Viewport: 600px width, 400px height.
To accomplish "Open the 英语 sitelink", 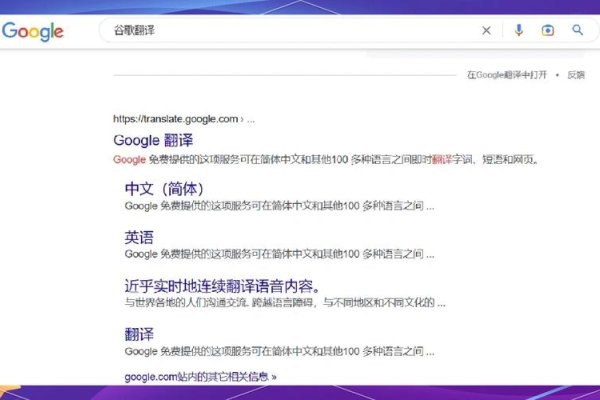I will [x=139, y=237].
